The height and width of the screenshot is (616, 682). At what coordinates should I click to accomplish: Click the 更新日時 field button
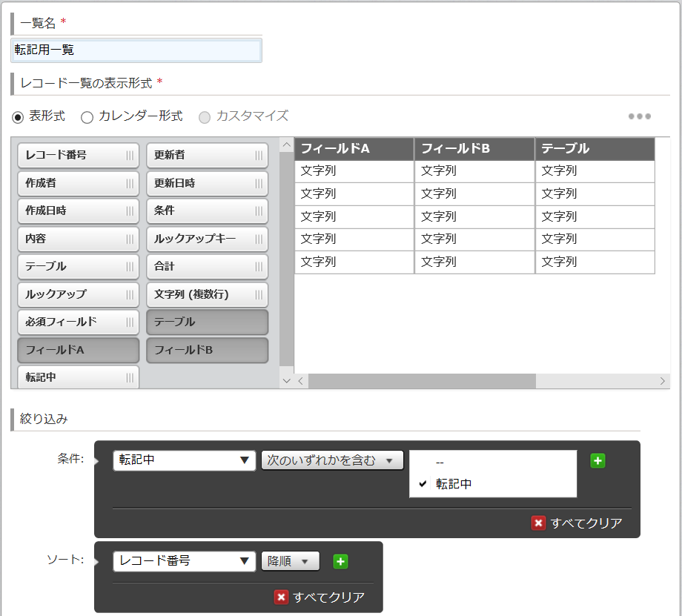[x=207, y=184]
